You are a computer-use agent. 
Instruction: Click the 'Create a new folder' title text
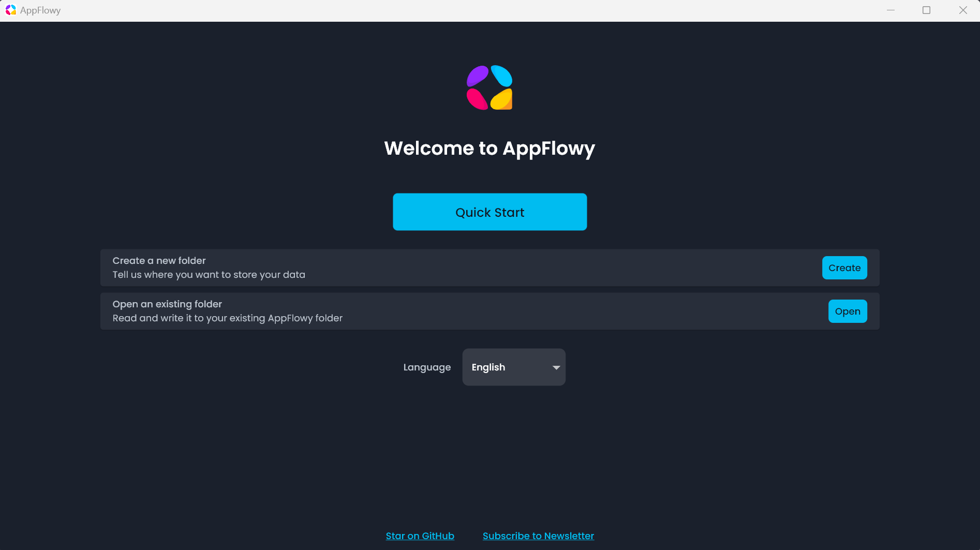click(x=159, y=260)
